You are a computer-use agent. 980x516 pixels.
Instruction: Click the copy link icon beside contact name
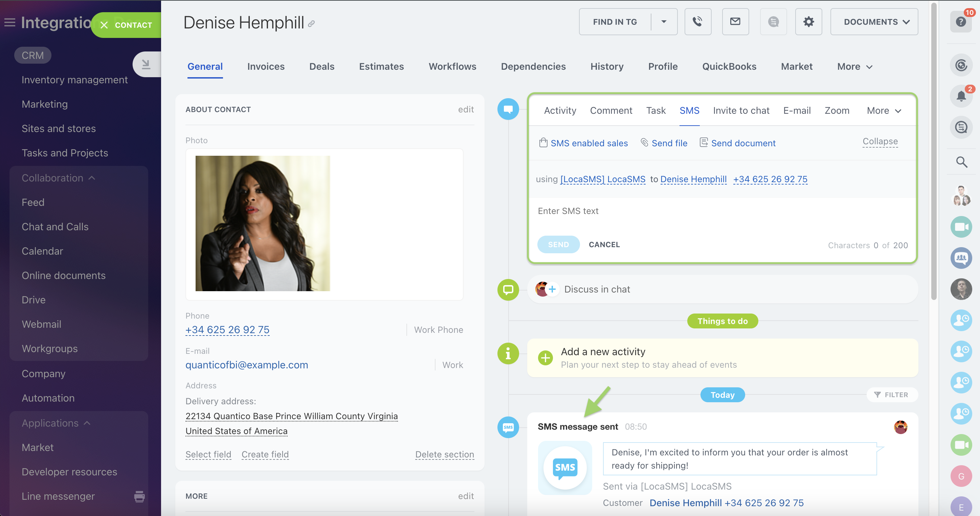311,24
